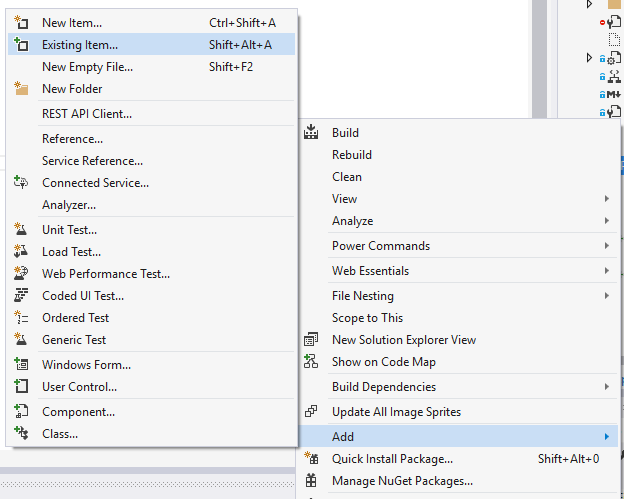
Task: Click the Coded UI Test icon
Action: pos(21,296)
